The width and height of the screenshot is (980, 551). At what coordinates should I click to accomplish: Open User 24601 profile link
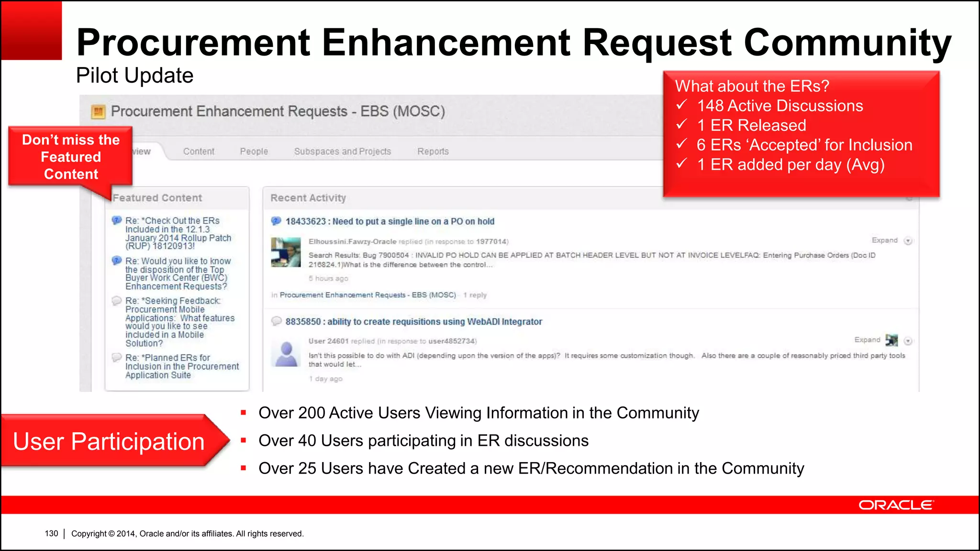[x=328, y=341]
